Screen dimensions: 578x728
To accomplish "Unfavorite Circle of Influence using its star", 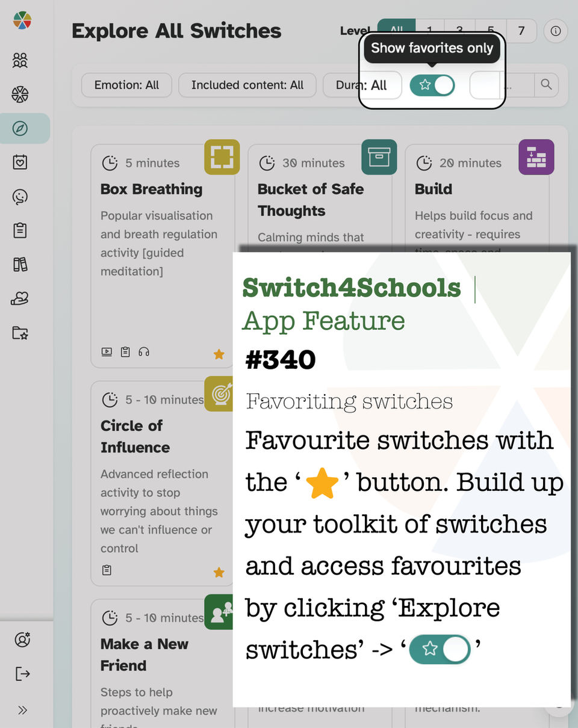I will [219, 572].
